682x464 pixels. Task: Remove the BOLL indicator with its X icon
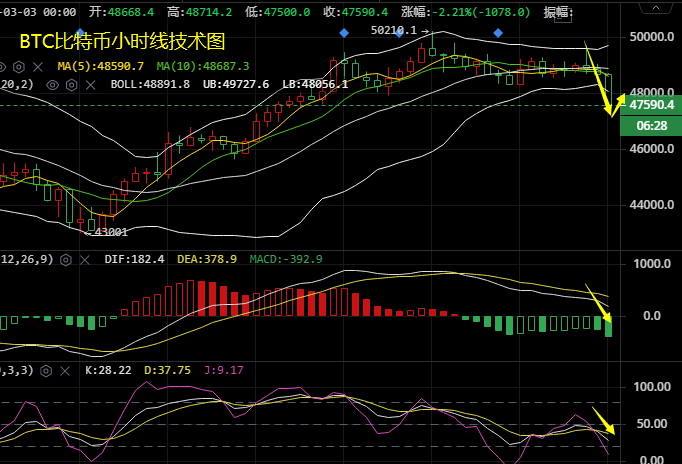tap(90, 85)
